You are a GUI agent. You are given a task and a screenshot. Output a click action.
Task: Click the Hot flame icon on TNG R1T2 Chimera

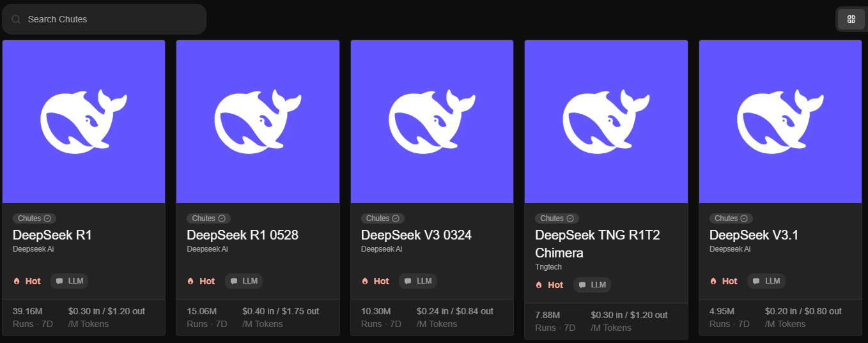click(x=539, y=285)
